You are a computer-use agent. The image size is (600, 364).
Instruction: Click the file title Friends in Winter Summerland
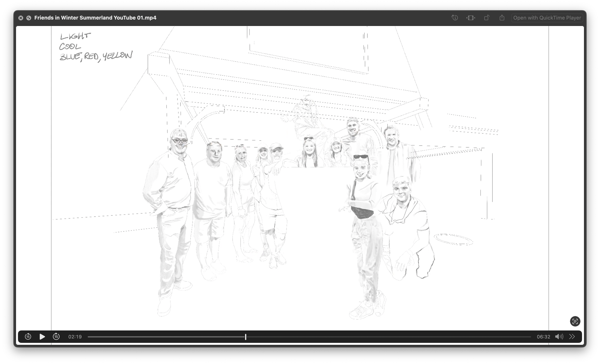(95, 18)
